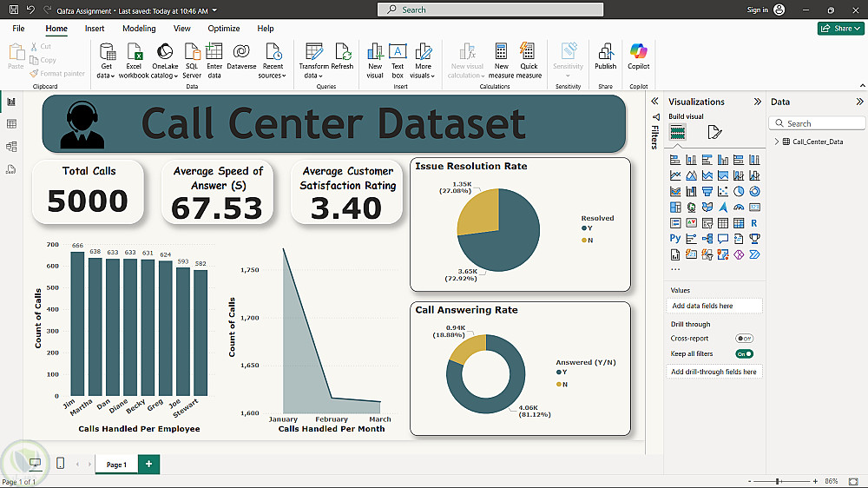Select the Waterfall chart visual

[x=691, y=192]
